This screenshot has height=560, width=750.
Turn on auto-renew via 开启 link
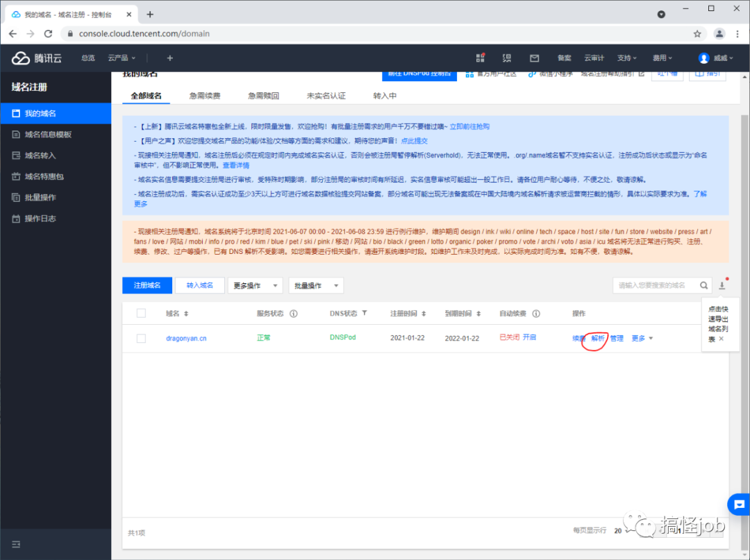529,337
